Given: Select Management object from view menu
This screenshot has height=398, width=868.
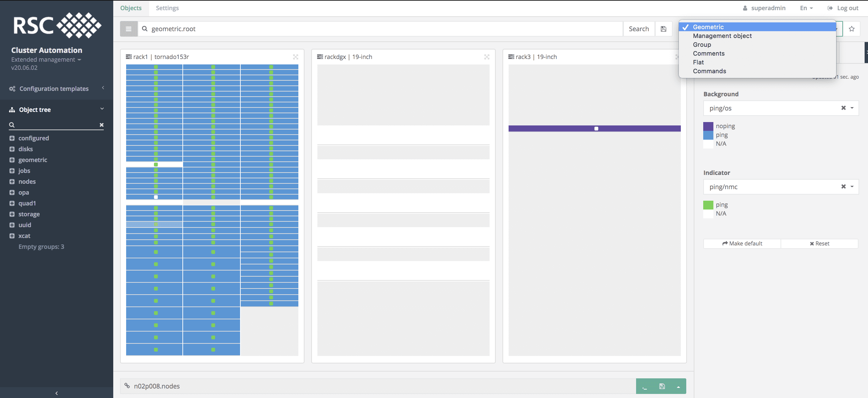Looking at the screenshot, I should click(x=722, y=36).
